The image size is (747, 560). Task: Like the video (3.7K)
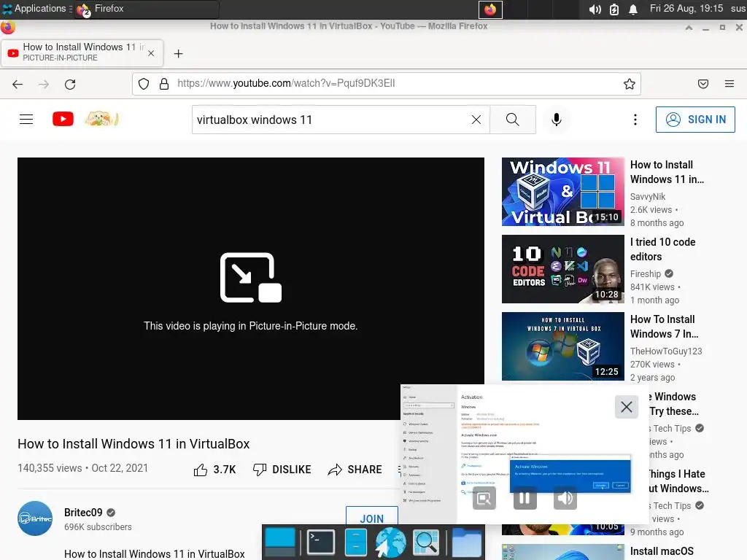pyautogui.click(x=214, y=470)
